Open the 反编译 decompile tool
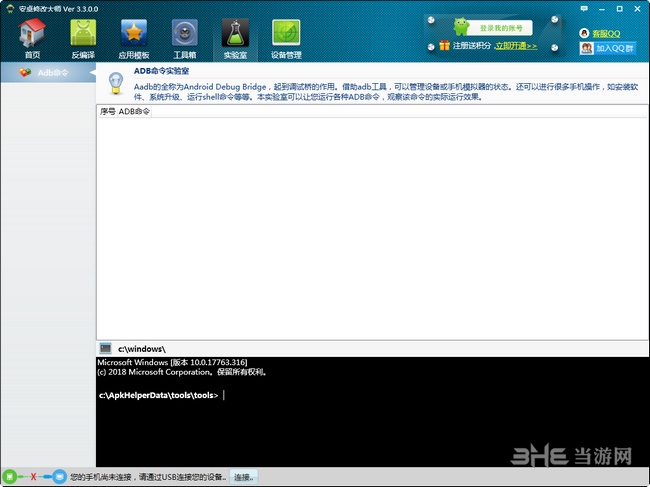 click(x=83, y=39)
